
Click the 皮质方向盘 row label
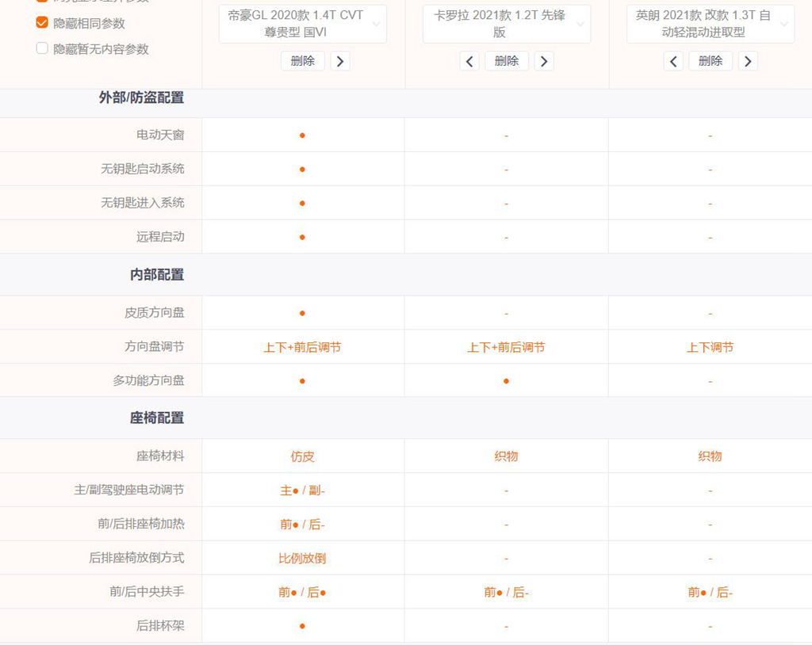155,312
